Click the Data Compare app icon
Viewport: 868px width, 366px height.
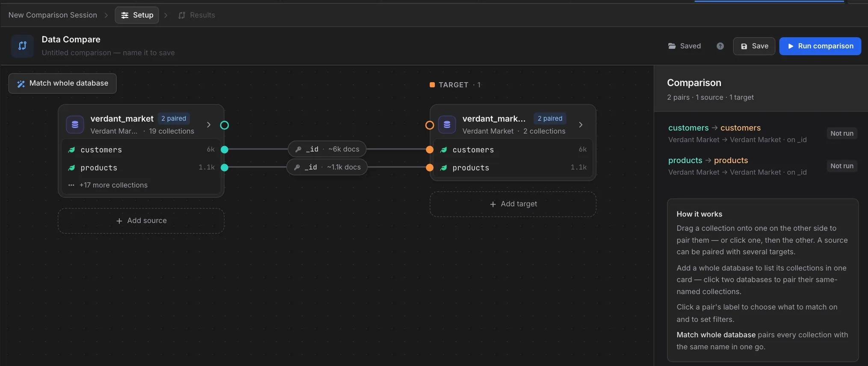point(22,46)
